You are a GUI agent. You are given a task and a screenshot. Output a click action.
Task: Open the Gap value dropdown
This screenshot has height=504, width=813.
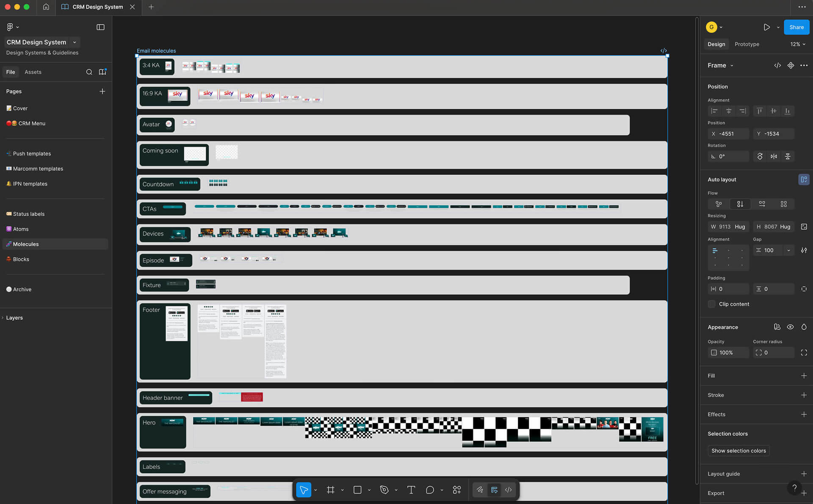[788, 250]
